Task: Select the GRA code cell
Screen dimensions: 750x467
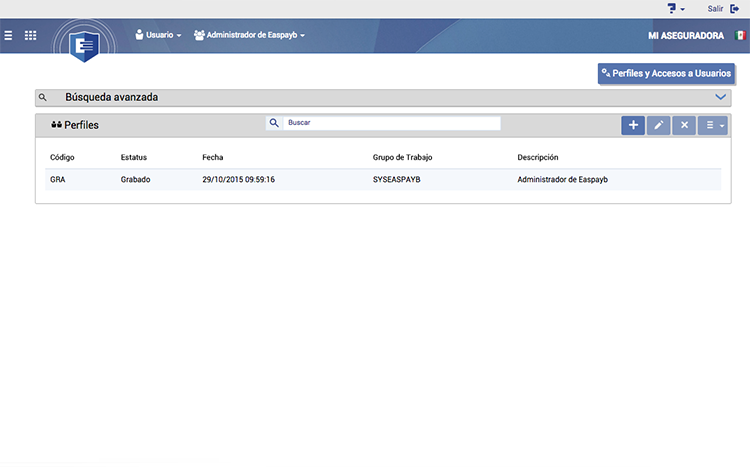Action: tap(57, 180)
